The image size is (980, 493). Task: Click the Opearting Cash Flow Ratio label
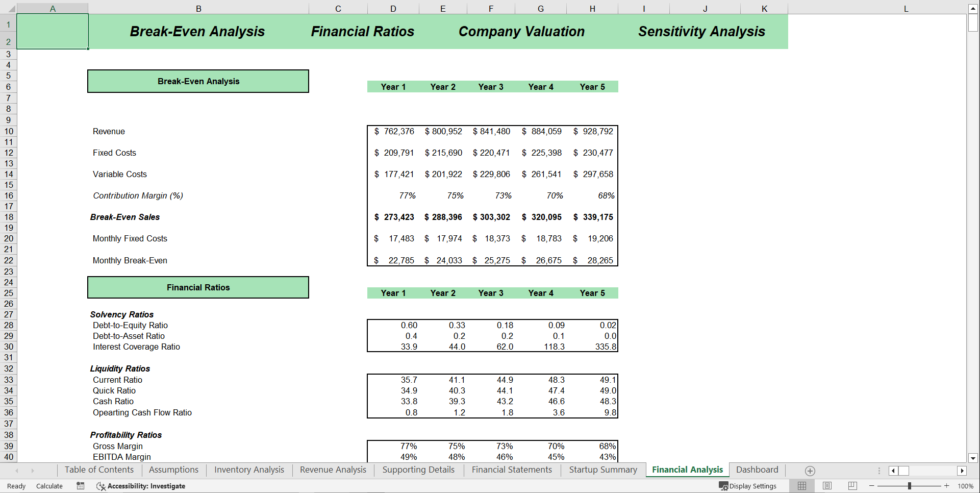tap(142, 412)
